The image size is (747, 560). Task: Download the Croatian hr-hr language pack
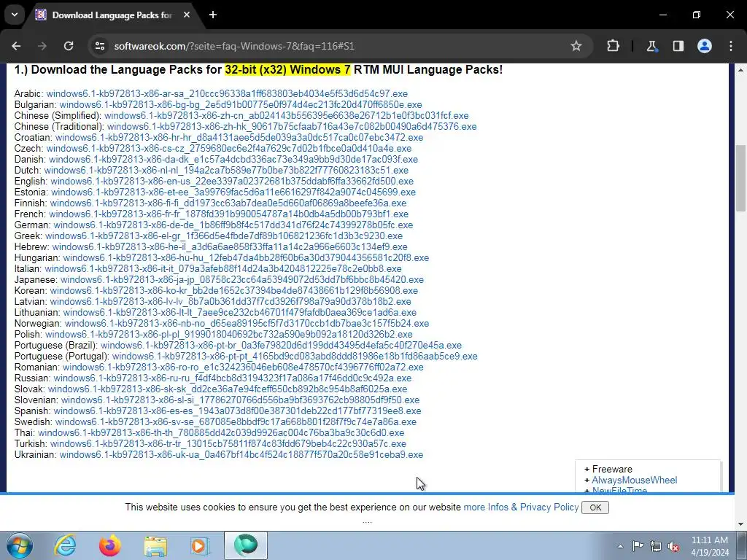coord(239,138)
